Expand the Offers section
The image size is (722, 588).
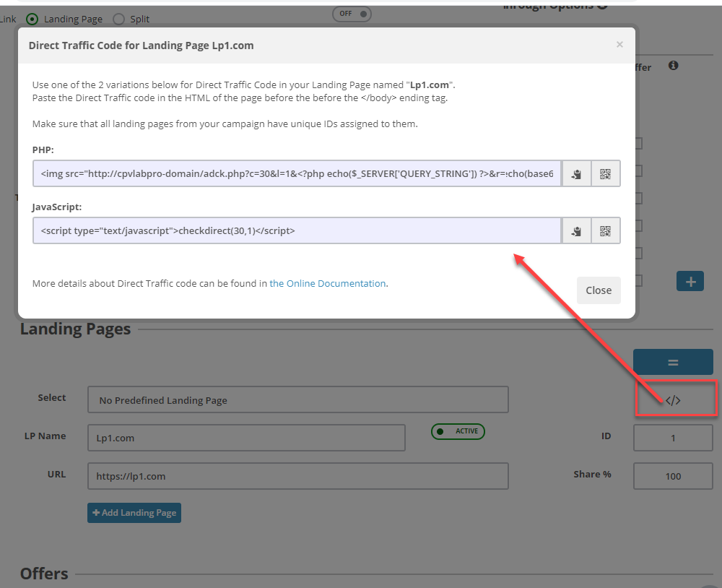(43, 574)
